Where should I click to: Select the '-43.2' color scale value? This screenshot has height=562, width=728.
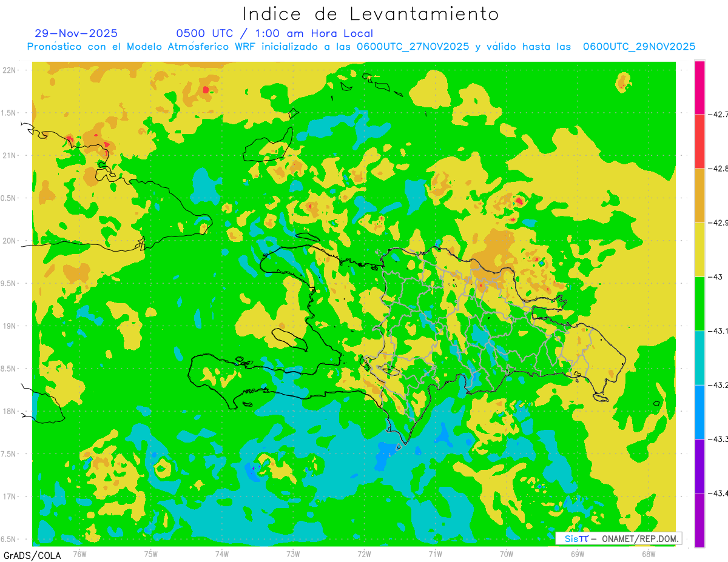click(x=719, y=384)
